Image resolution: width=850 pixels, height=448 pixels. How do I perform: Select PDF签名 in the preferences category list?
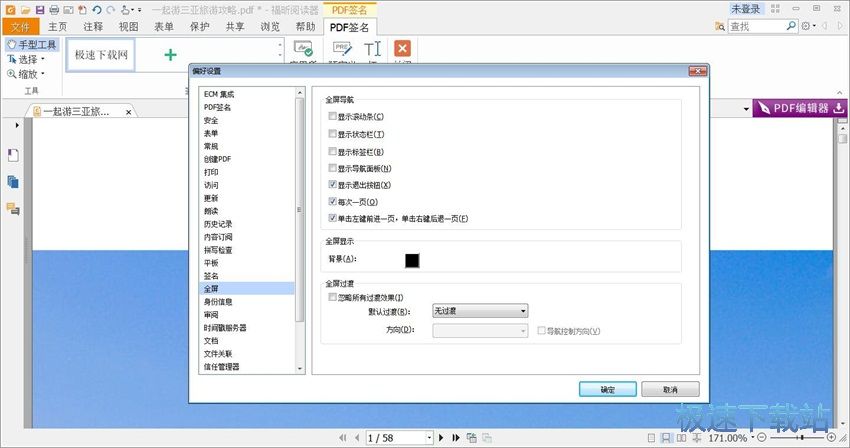217,107
